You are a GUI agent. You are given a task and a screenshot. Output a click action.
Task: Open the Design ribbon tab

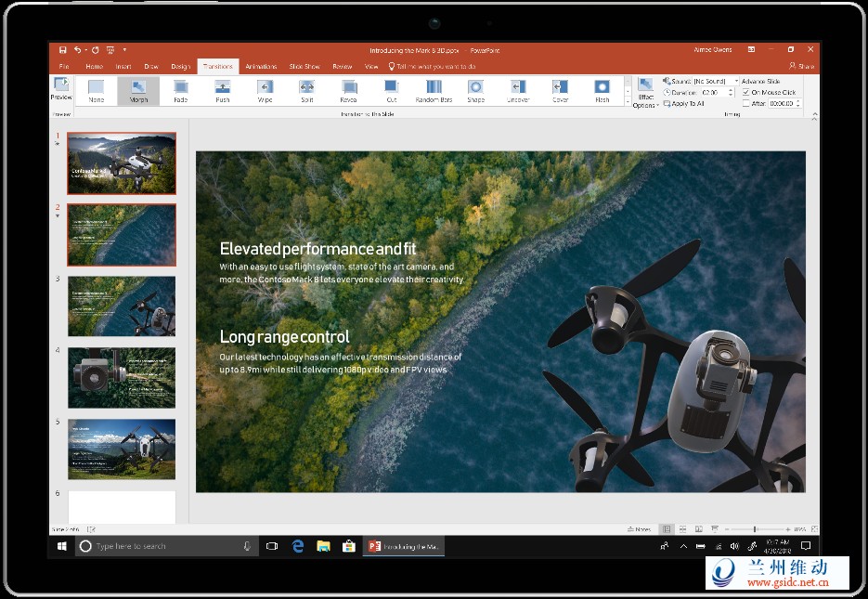(180, 67)
